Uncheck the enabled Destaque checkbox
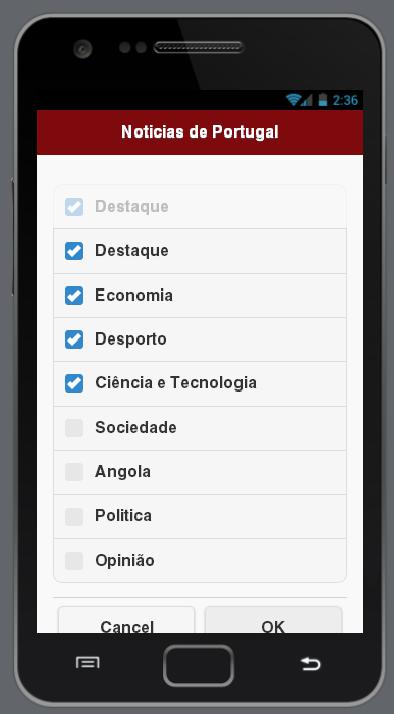Viewport: 394px width, 714px height. (x=74, y=251)
